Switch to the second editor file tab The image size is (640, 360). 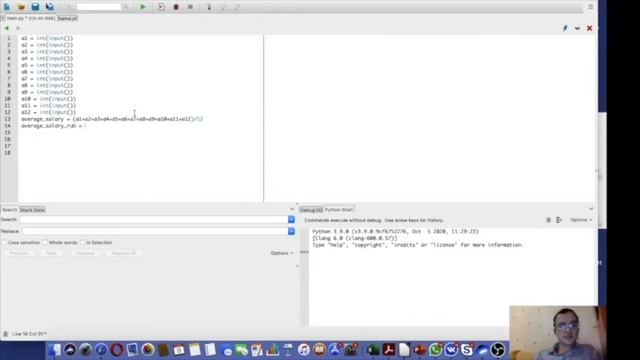point(67,18)
